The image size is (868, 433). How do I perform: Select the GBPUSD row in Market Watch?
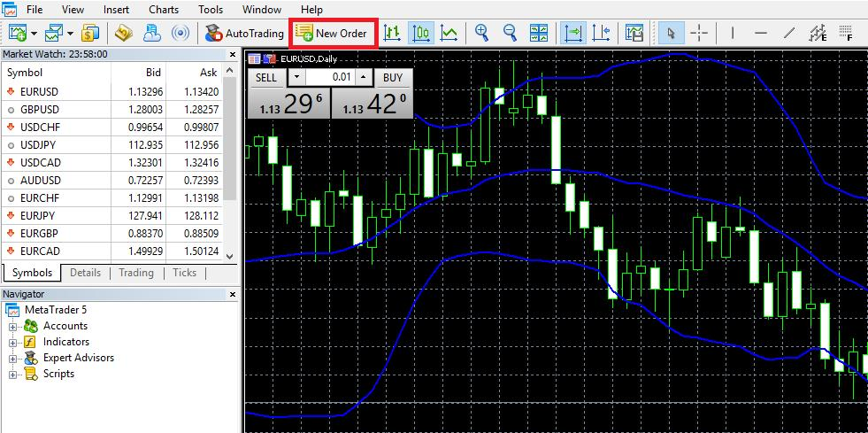point(112,110)
